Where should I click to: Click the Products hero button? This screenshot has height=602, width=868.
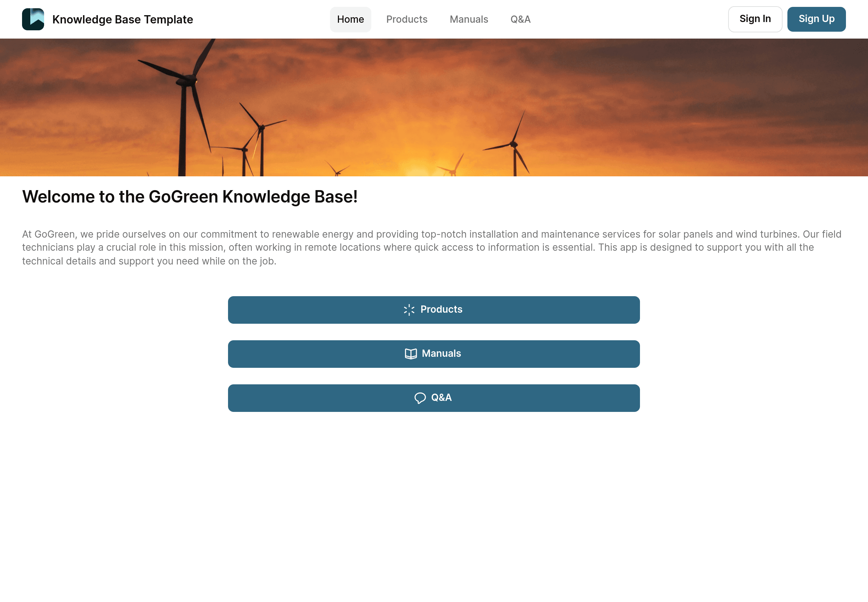coord(434,310)
